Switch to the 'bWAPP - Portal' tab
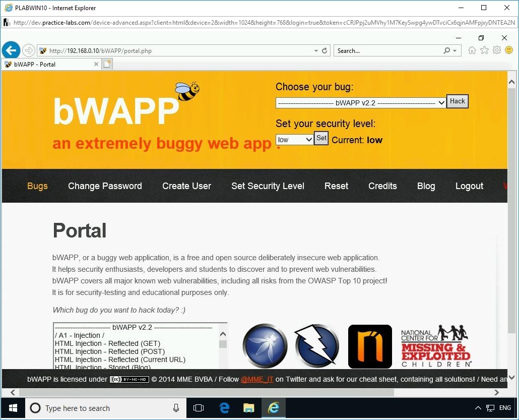The height and width of the screenshot is (420, 519). coord(48,64)
